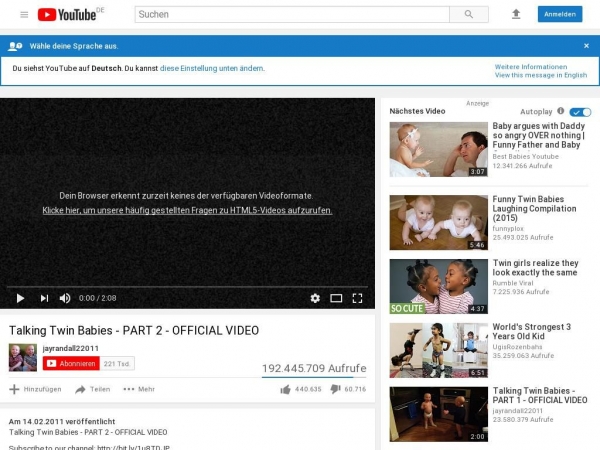Open 'Talking Twin Babies - PART 1' title

pyautogui.click(x=540, y=396)
